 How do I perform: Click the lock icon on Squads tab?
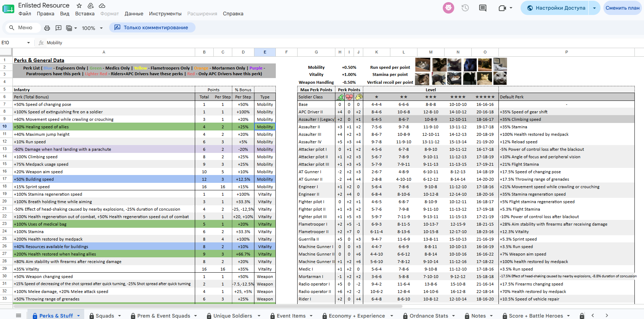[x=92, y=316]
